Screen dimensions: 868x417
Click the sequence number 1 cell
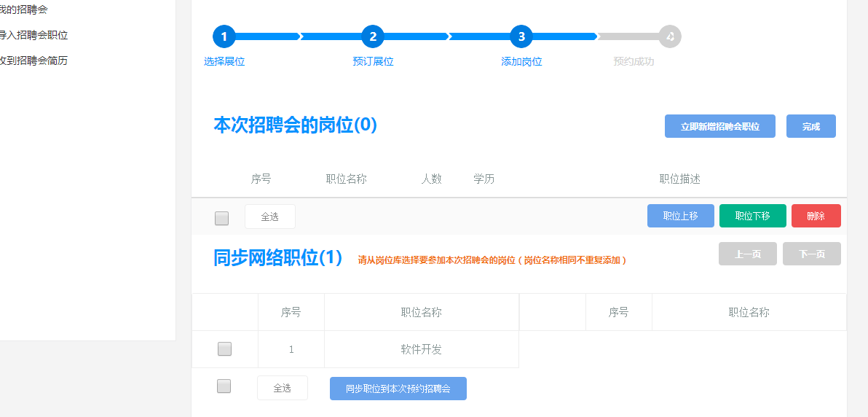[291, 349]
